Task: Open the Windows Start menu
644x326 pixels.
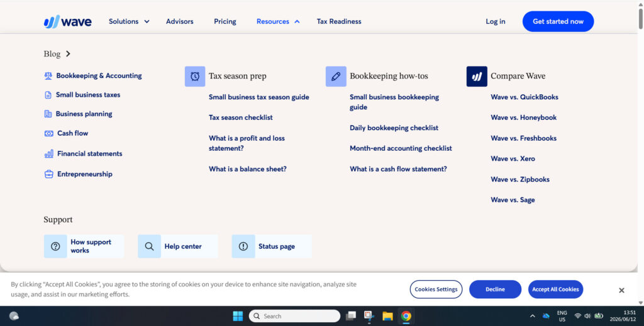Action: tap(238, 316)
